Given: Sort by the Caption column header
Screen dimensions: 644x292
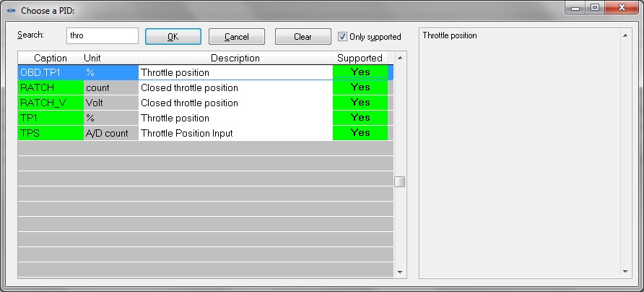Looking at the screenshot, I should pos(51,58).
